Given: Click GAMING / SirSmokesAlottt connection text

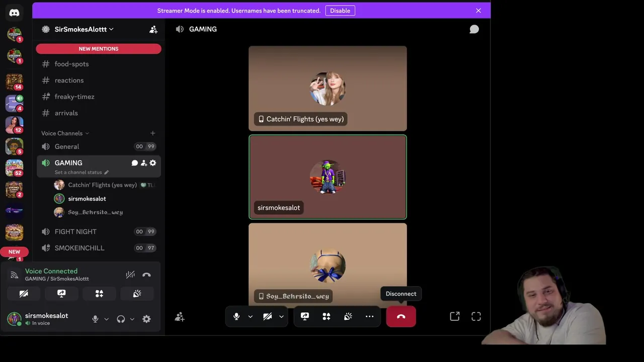Looking at the screenshot, I should (57, 279).
